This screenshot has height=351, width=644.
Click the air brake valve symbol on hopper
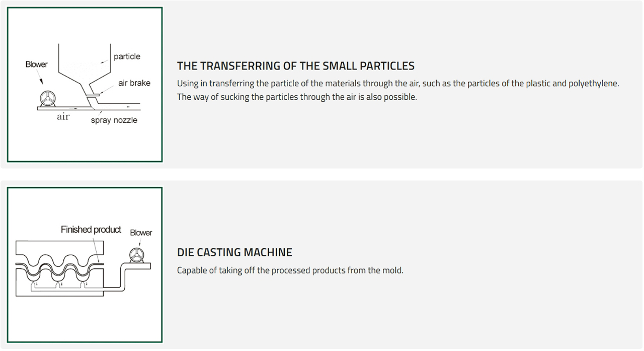click(x=93, y=95)
